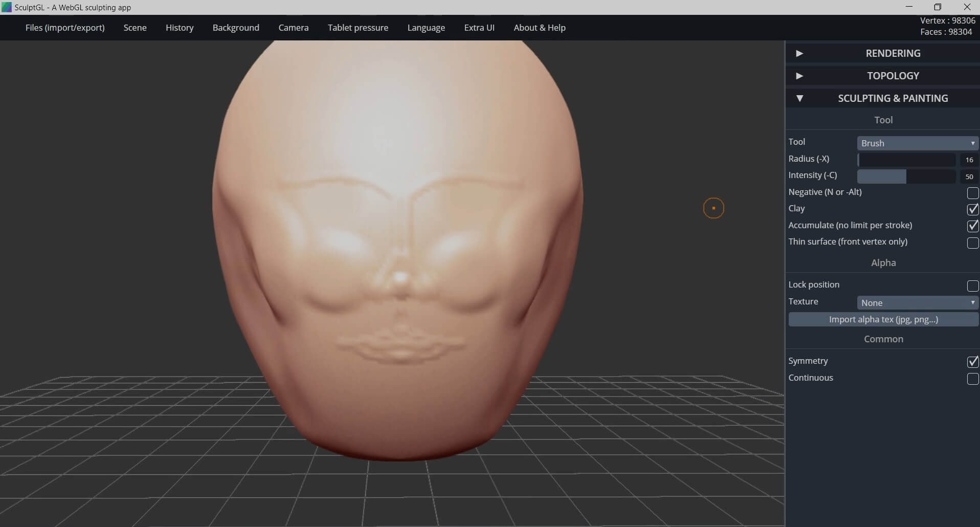Adjust the Radius (-X) slider
The image size is (980, 527).
click(x=906, y=160)
